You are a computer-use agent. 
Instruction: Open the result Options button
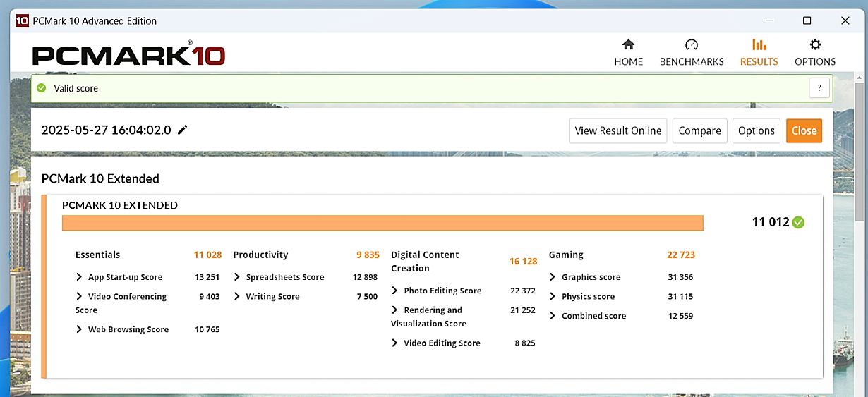click(756, 130)
